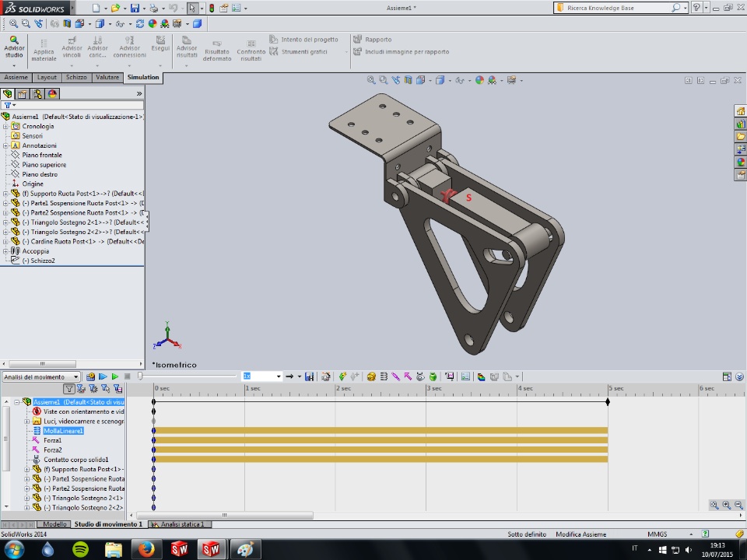Switch to the Valutare tab
747x560 pixels.
click(107, 78)
